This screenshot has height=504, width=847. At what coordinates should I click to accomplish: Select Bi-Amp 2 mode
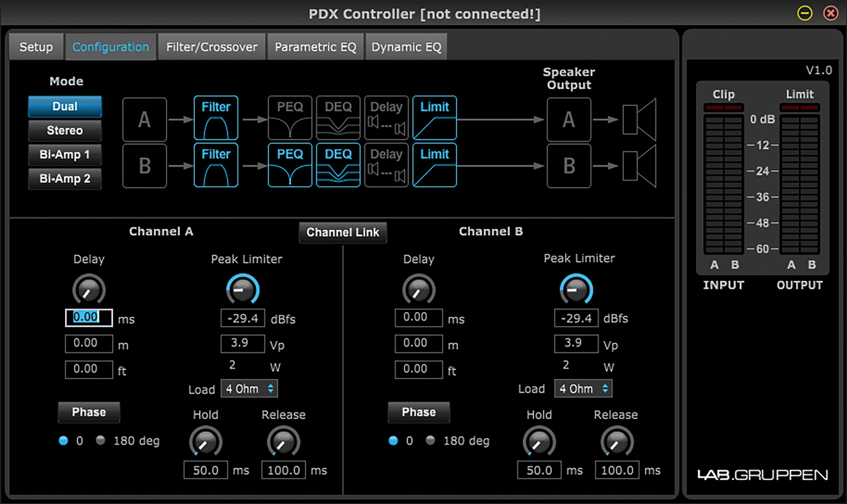[x=65, y=179]
